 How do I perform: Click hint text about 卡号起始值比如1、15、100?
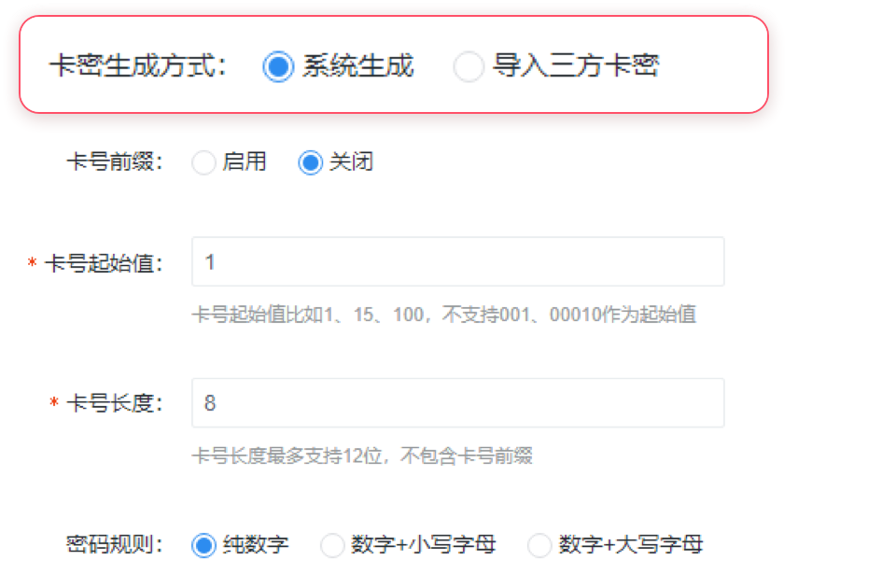coord(444,315)
